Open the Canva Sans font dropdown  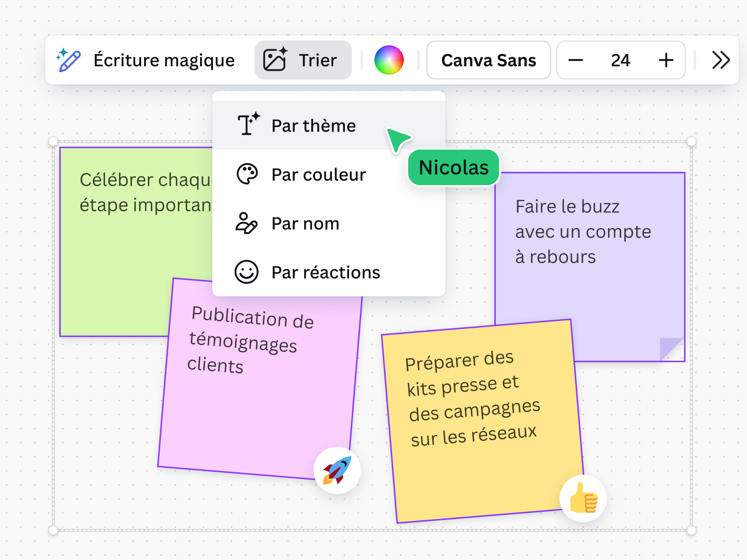click(x=488, y=60)
